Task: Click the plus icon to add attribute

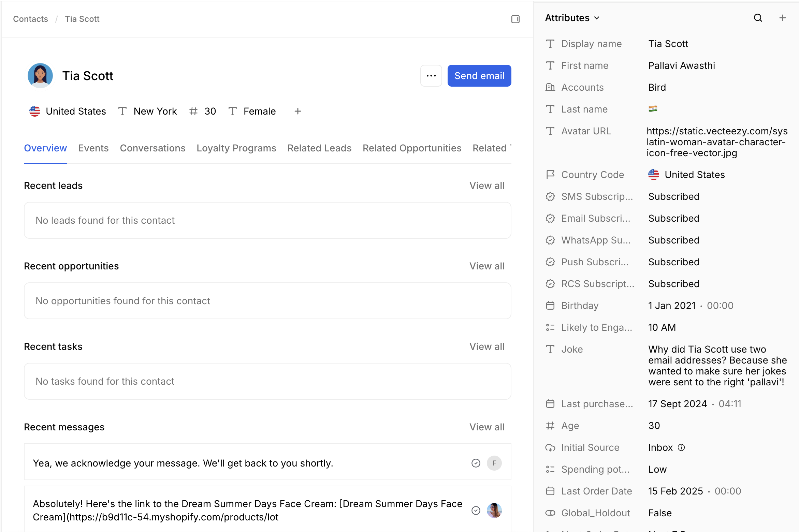Action: click(x=782, y=18)
